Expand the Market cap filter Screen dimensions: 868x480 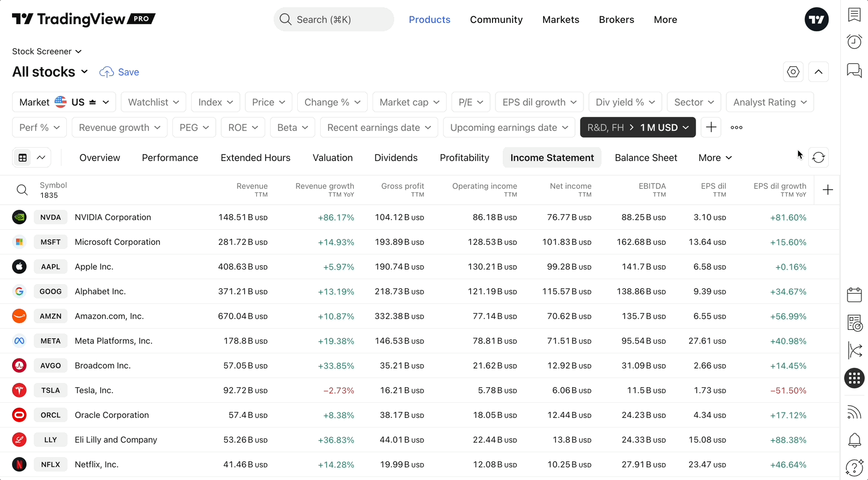click(x=409, y=102)
